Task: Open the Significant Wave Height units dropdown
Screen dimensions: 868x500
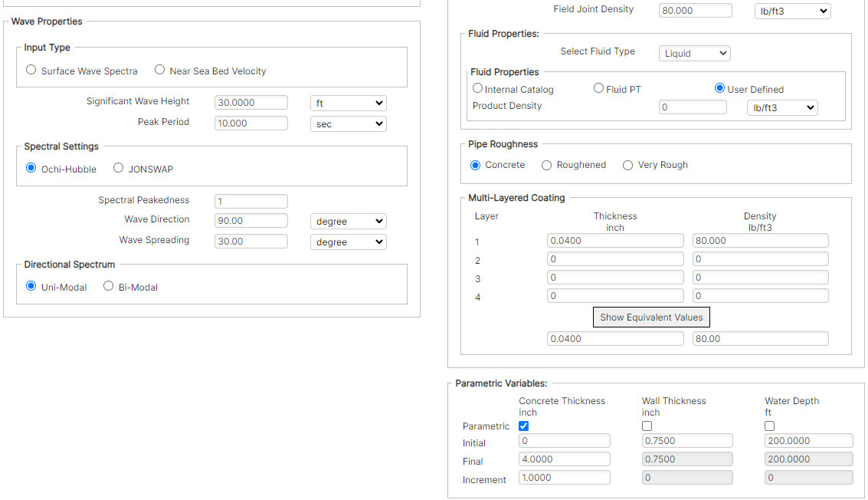Action: click(x=349, y=102)
